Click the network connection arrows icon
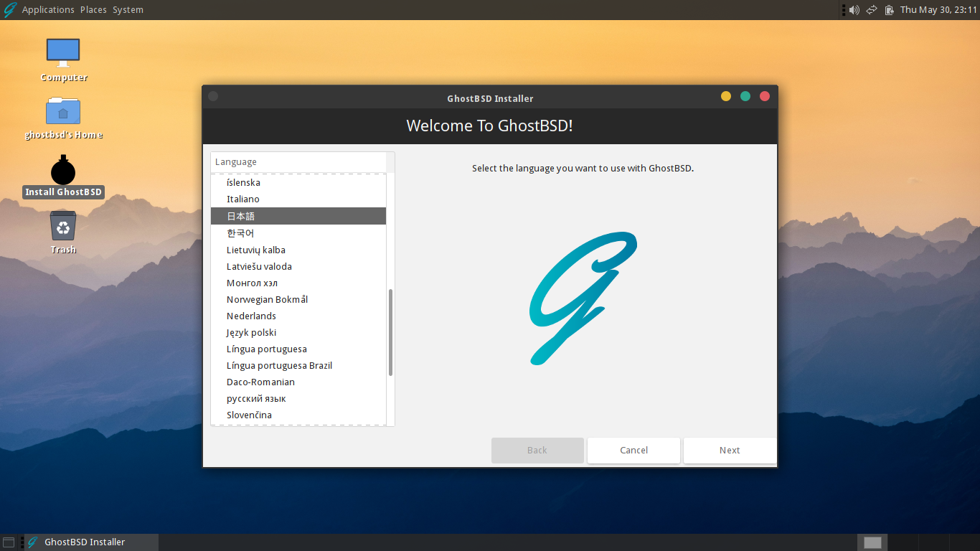 (872, 10)
